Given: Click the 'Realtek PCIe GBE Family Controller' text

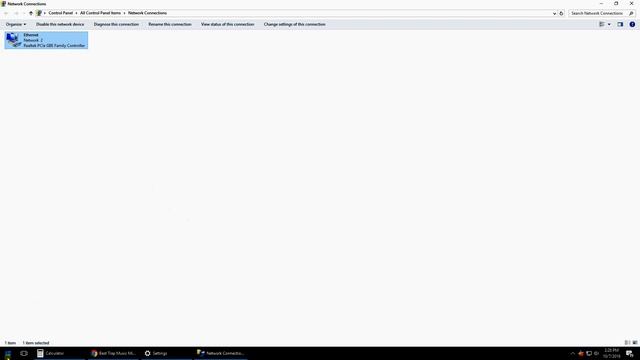Looking at the screenshot, I should (x=54, y=46).
